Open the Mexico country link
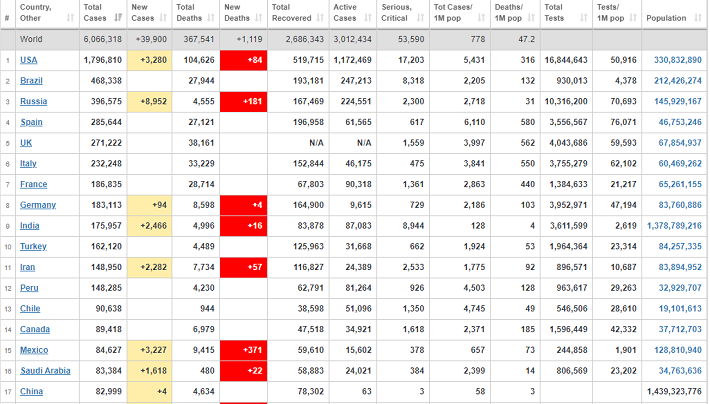 tap(34, 350)
